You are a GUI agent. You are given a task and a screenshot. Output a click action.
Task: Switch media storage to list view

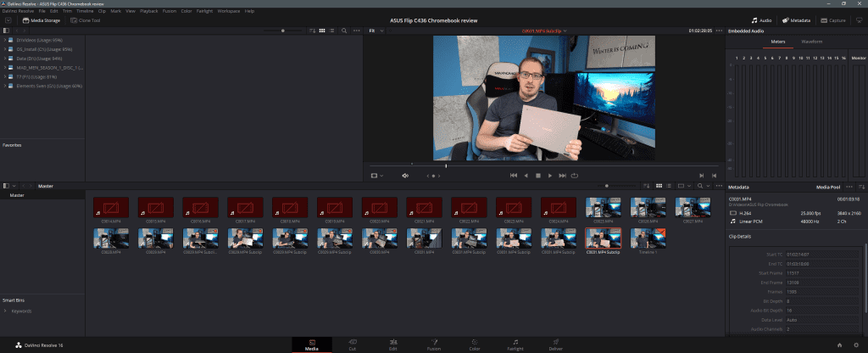(332, 31)
